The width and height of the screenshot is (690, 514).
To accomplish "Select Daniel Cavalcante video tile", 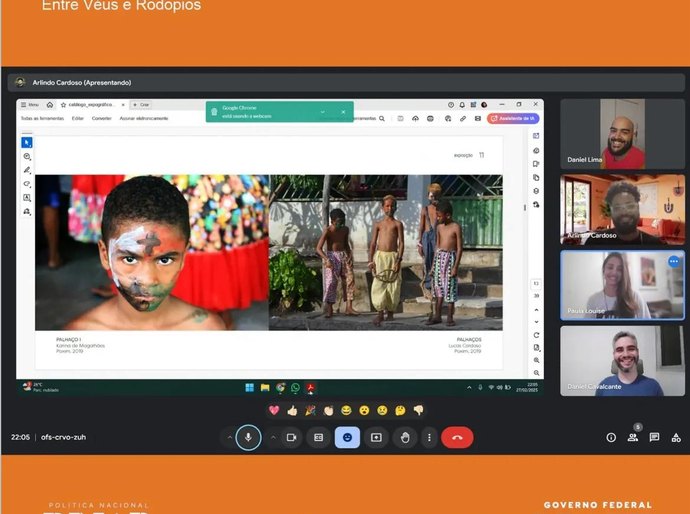I will click(622, 361).
